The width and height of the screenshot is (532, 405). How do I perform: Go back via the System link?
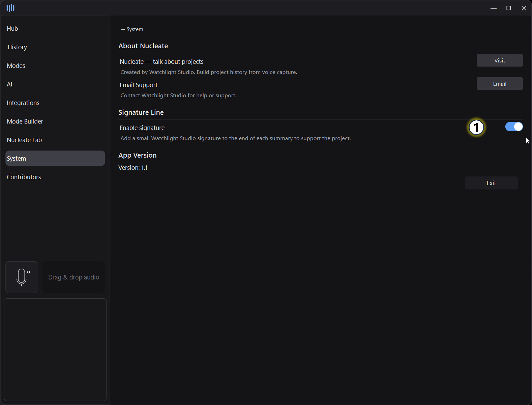(132, 29)
